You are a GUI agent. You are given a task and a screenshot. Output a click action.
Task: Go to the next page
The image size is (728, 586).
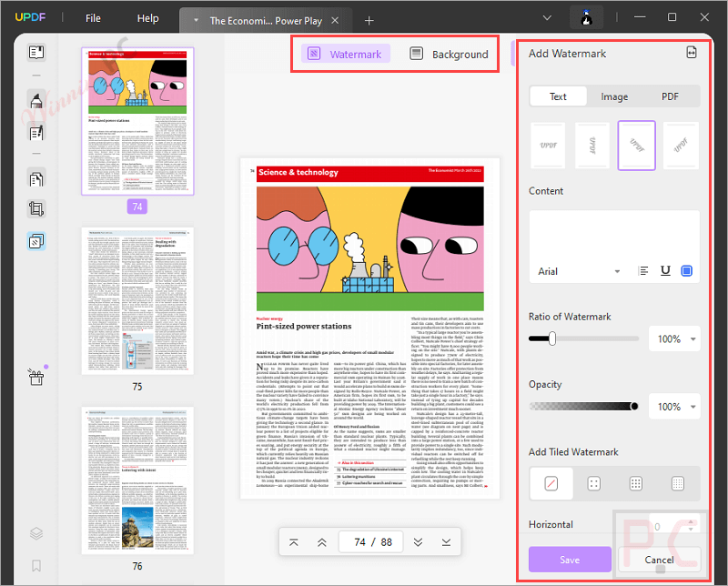(418, 542)
